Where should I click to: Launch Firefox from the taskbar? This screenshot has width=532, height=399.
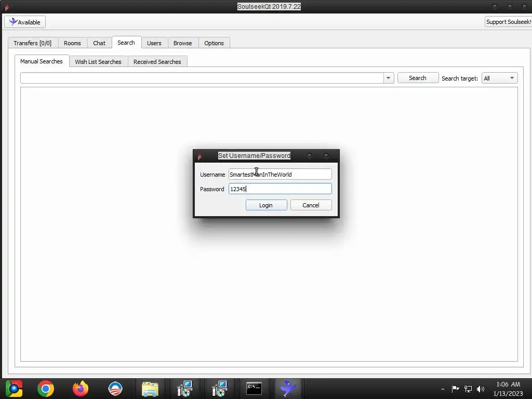pos(81,389)
